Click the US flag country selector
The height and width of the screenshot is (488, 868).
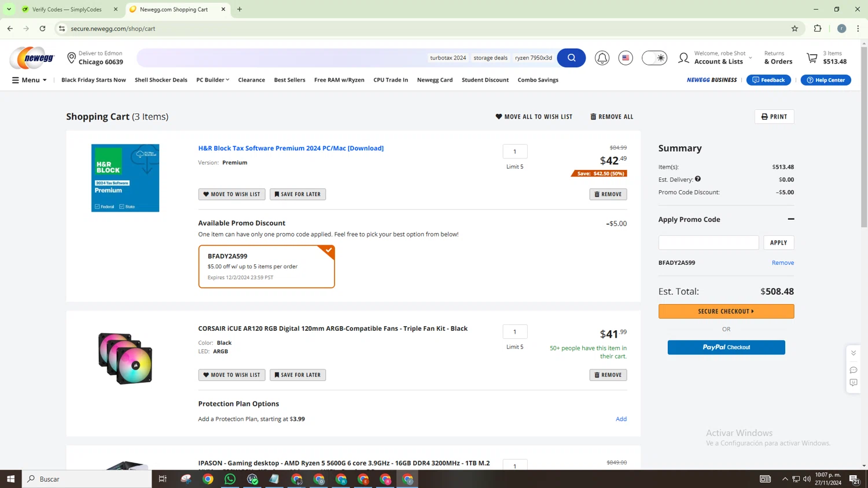tap(626, 58)
